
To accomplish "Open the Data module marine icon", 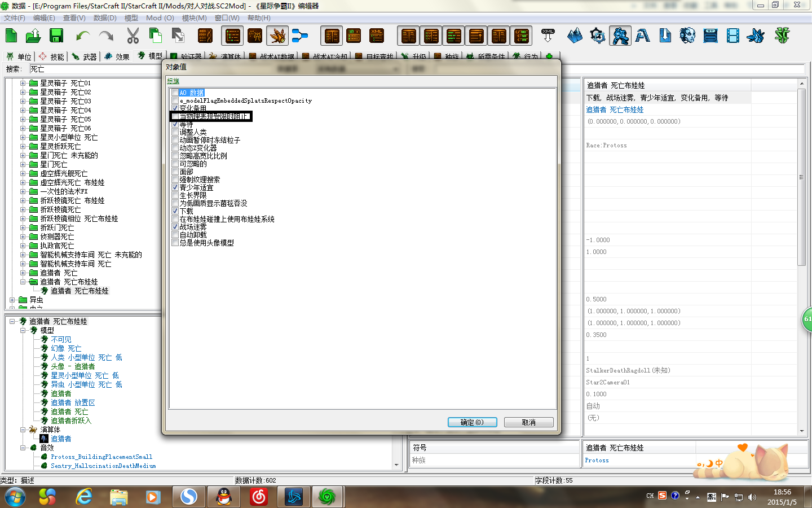I will tap(620, 36).
